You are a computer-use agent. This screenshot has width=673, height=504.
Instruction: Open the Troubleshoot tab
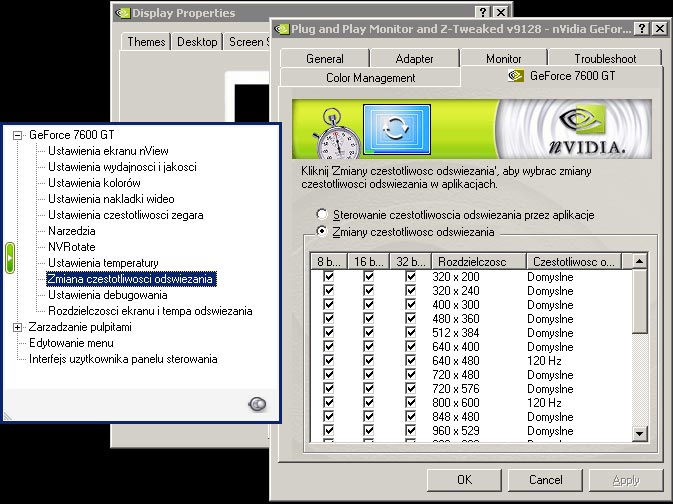[x=605, y=58]
